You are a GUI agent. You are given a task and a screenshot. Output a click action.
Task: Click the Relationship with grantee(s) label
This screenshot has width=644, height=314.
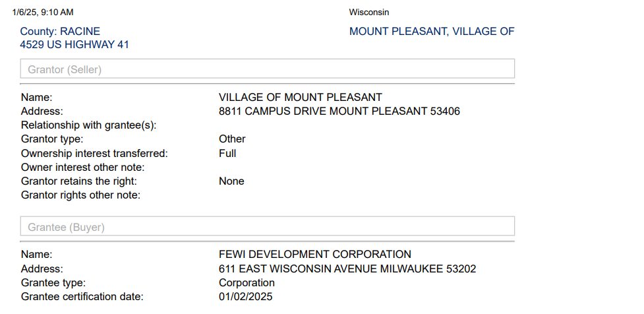(93, 125)
